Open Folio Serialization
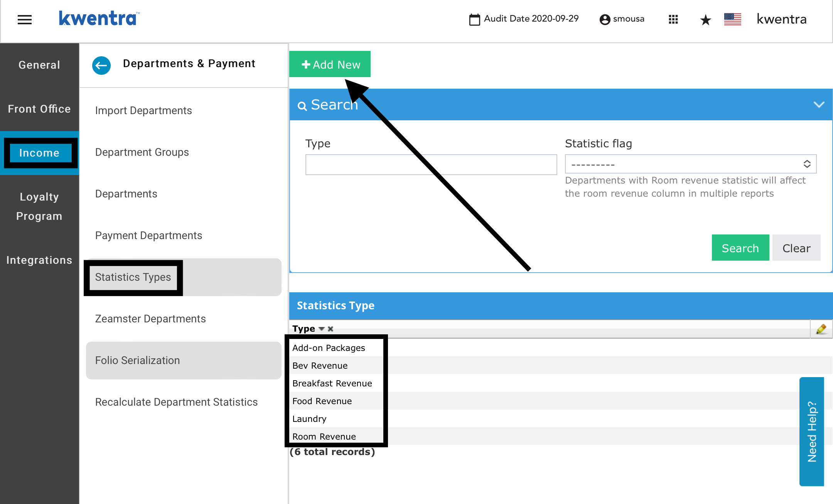This screenshot has width=833, height=504. click(x=184, y=361)
